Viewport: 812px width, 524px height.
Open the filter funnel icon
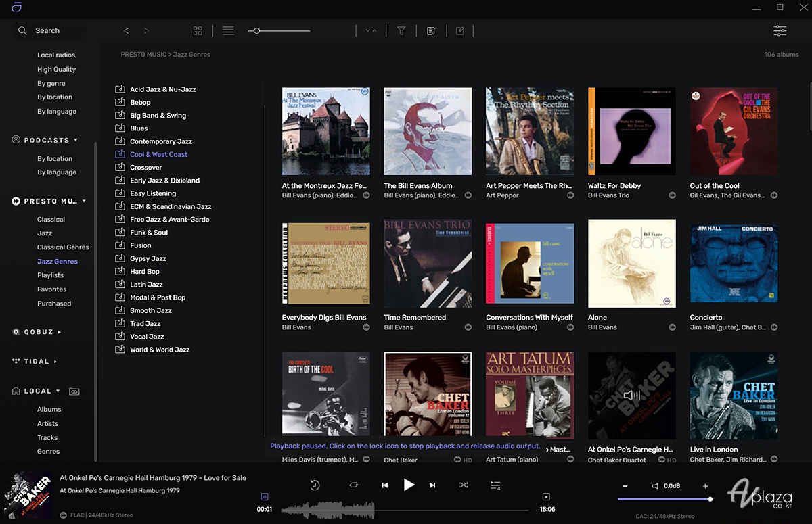pos(401,30)
